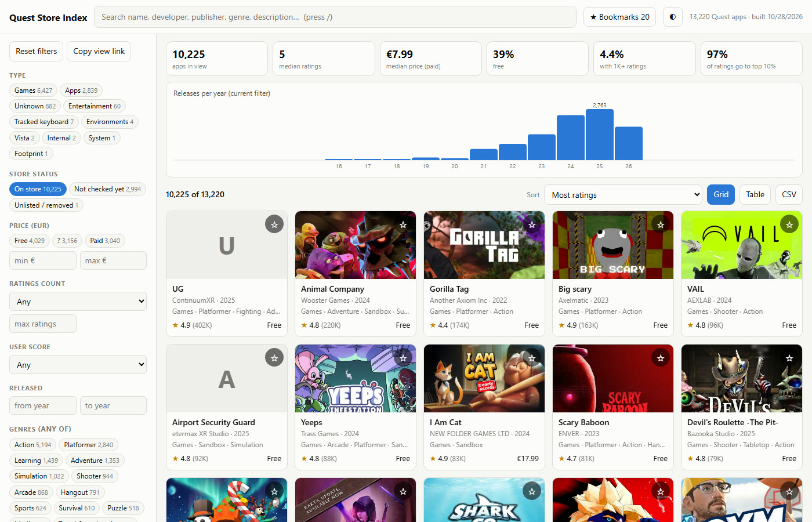Image resolution: width=812 pixels, height=522 pixels.
Task: Star the Yeeps card
Action: click(403, 358)
